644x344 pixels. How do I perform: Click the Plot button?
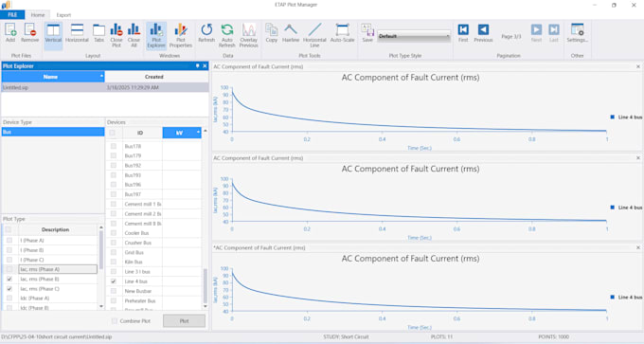184,321
